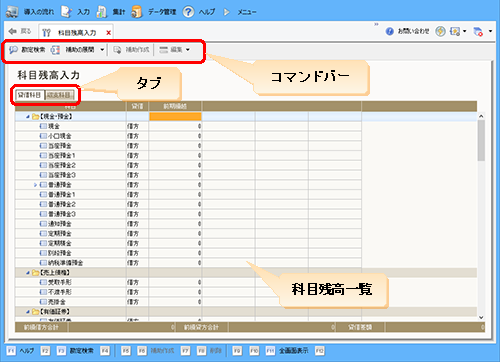Viewport: 500px width, 362px height.
Task: Open the 入力 menu with pencil icon
Action: 66,12
